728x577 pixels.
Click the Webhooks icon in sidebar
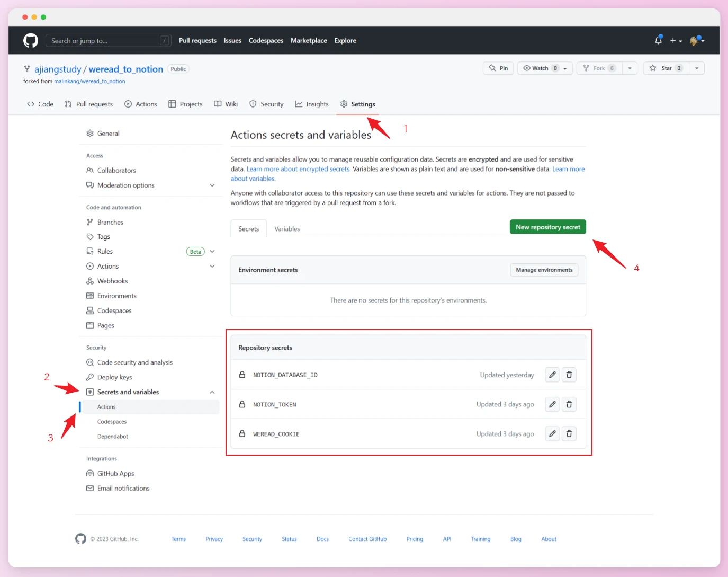pyautogui.click(x=90, y=281)
